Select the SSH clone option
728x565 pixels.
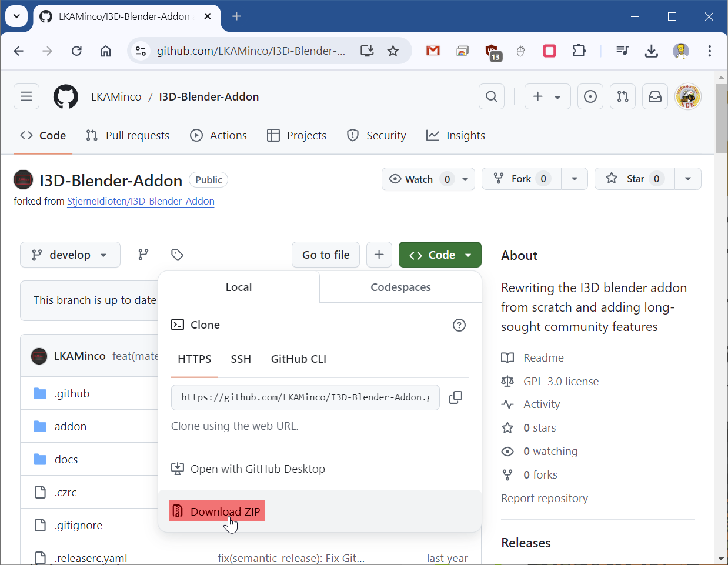[x=241, y=359]
